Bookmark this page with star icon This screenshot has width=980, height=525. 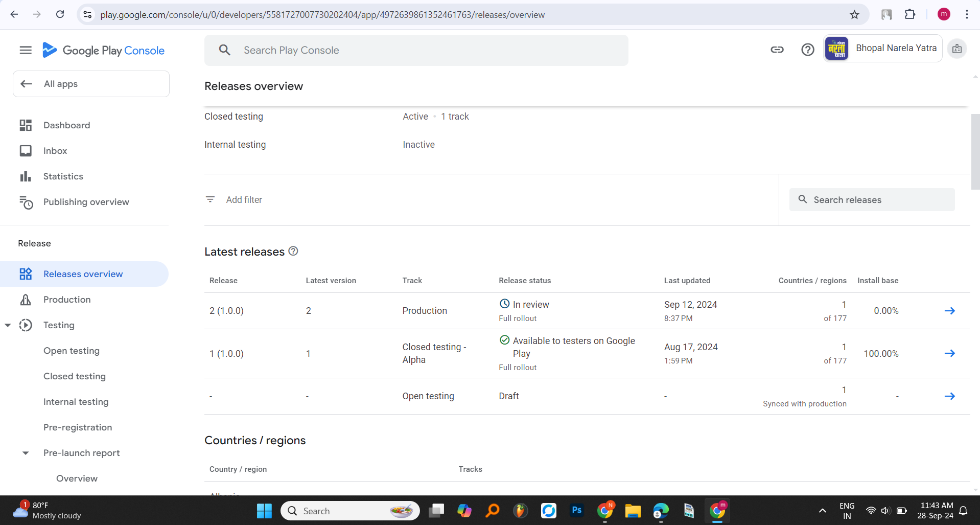tap(854, 14)
